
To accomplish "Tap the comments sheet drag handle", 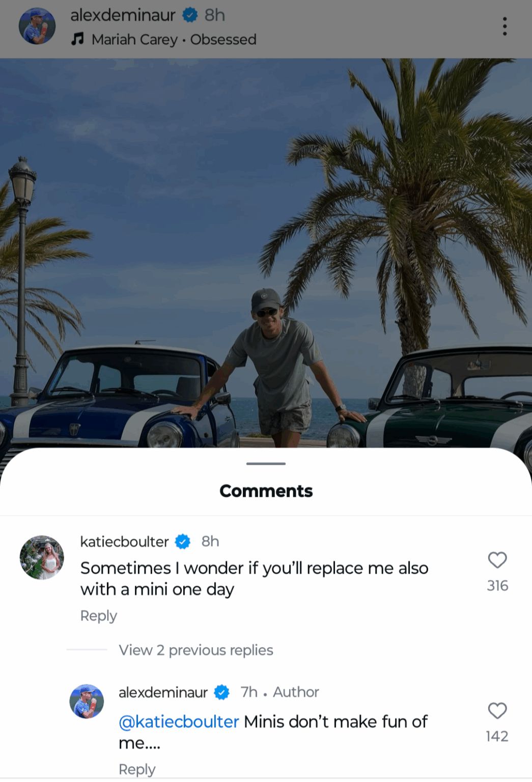I will [266, 464].
